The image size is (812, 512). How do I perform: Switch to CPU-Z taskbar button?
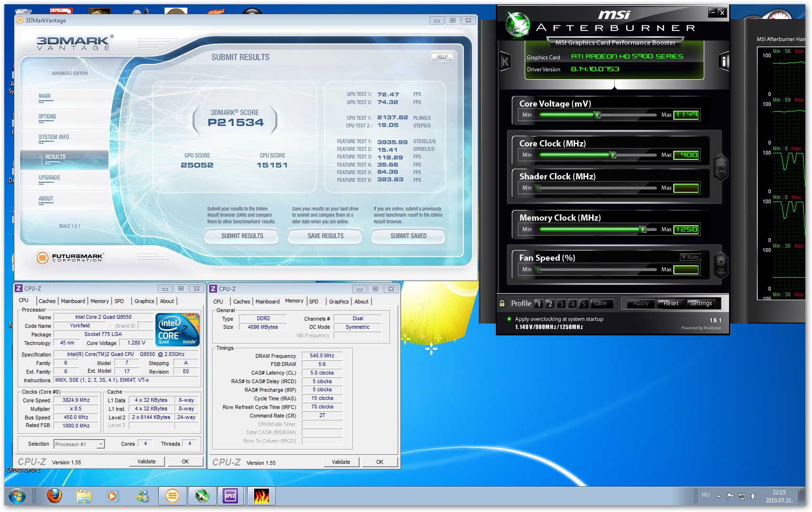(x=231, y=496)
